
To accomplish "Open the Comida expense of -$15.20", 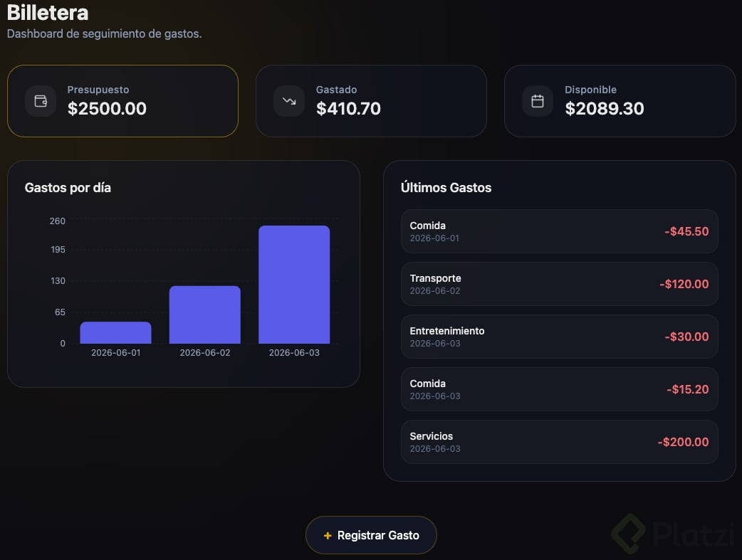I will (559, 389).
